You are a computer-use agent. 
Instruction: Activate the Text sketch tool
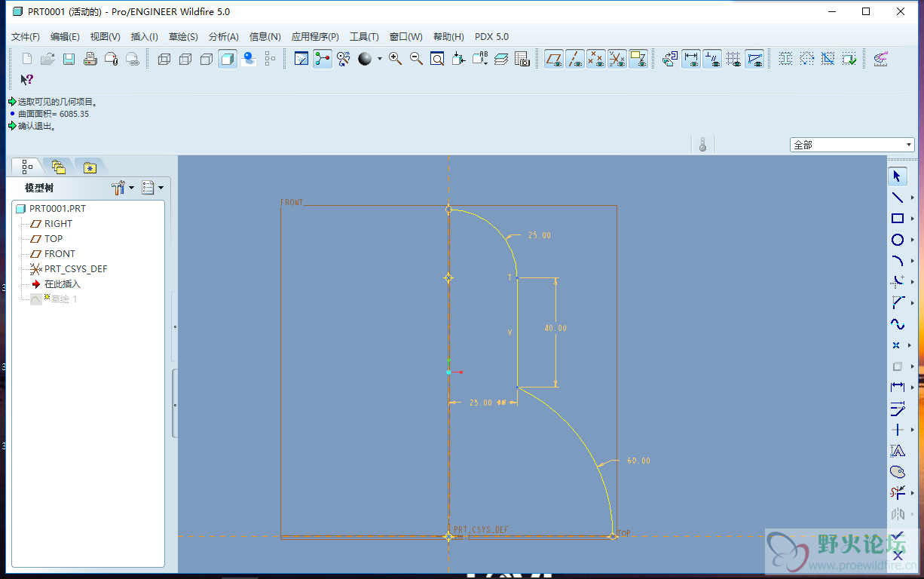pyautogui.click(x=897, y=451)
